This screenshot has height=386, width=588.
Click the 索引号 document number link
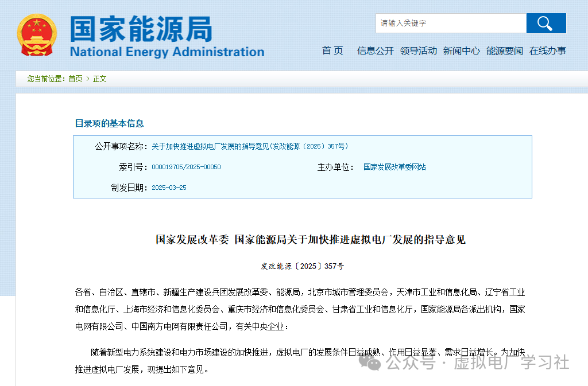187,167
